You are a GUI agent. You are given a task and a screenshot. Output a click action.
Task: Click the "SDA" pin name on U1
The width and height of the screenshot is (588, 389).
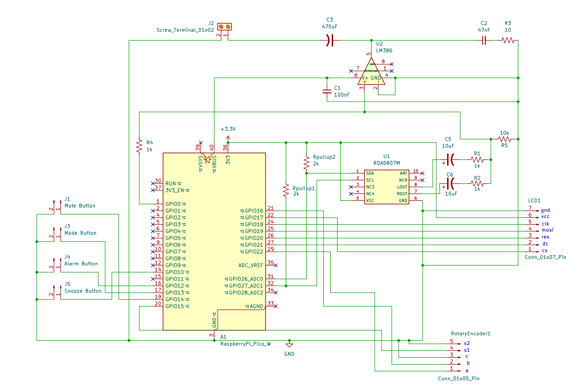[370, 173]
